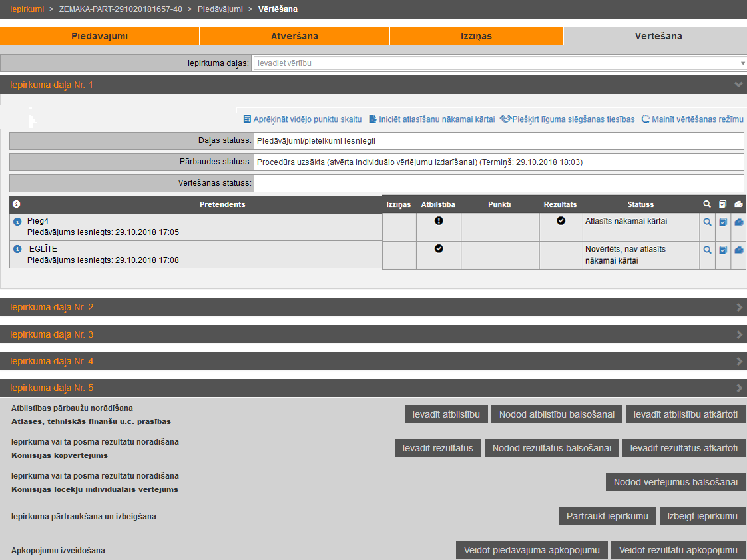This screenshot has width=747, height=560.
Task: Click the info icon beside EGLĪTE
Action: tap(18, 249)
